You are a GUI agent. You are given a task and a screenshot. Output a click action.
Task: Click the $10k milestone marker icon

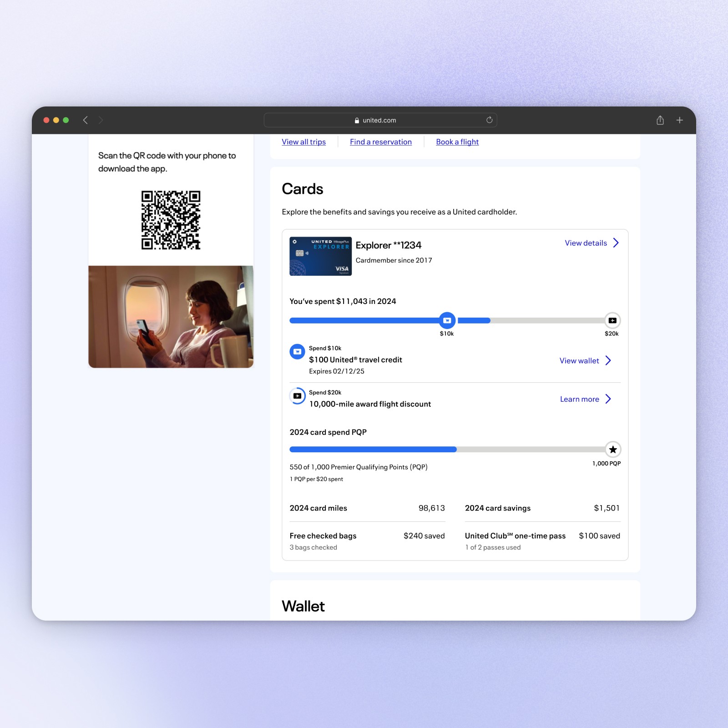tap(447, 320)
